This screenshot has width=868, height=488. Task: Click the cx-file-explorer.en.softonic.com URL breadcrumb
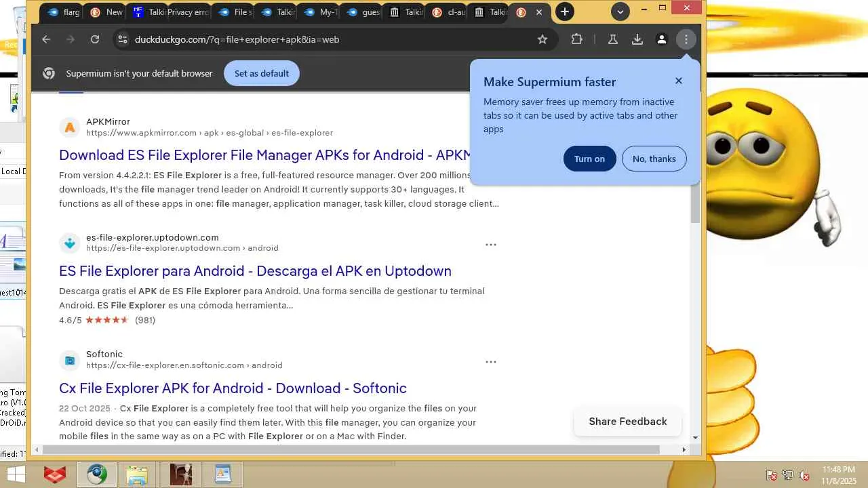[x=184, y=365]
